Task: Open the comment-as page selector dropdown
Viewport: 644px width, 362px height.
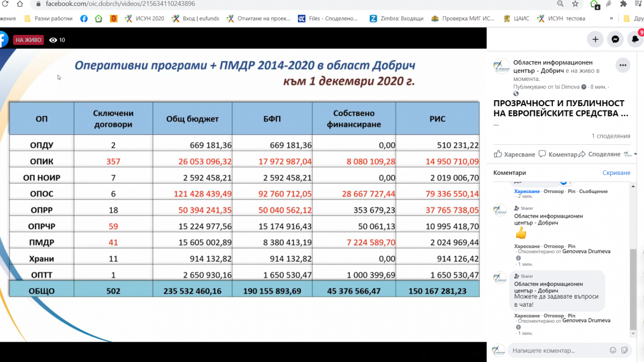Action: coord(630,154)
